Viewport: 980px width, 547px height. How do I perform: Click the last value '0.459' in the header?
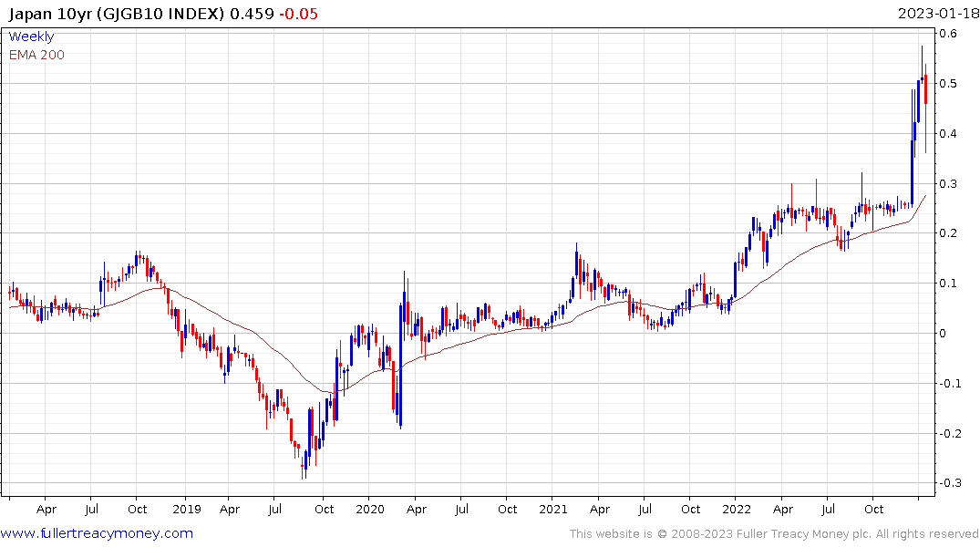(252, 14)
